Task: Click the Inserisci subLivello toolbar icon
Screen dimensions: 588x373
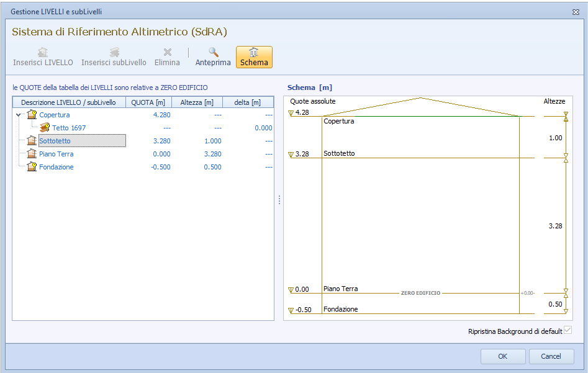Action: (114, 53)
